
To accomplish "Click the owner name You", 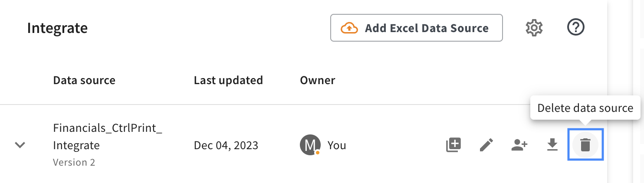I will [x=337, y=145].
